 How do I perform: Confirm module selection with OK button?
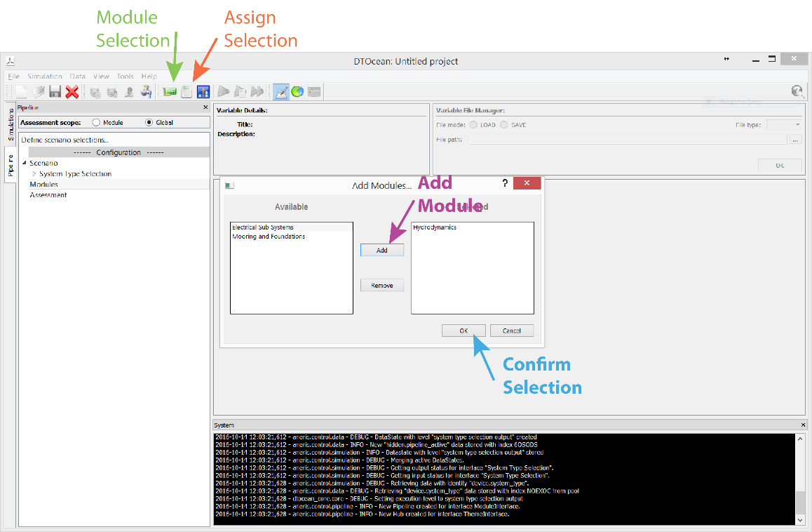pyautogui.click(x=463, y=331)
